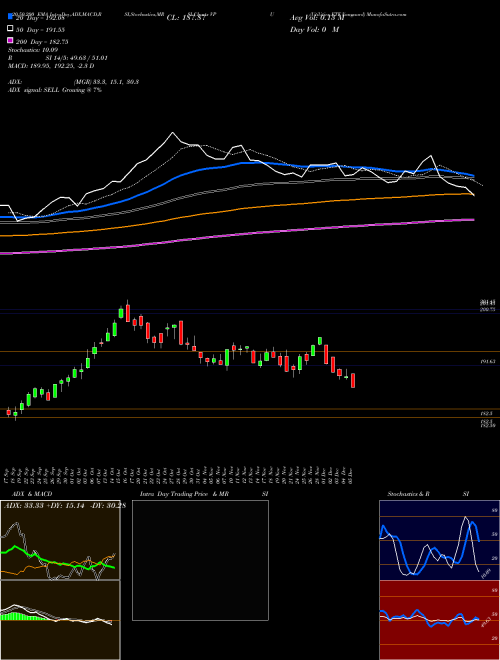Click the 'Intra Day Trading Price & MR' title
The width and height of the screenshot is (500, 660).
pyautogui.click(x=184, y=494)
